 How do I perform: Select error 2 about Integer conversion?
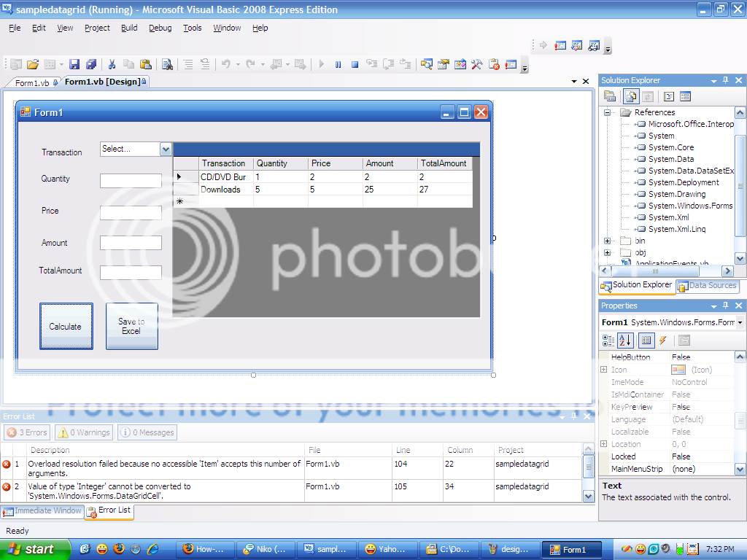pos(292,491)
